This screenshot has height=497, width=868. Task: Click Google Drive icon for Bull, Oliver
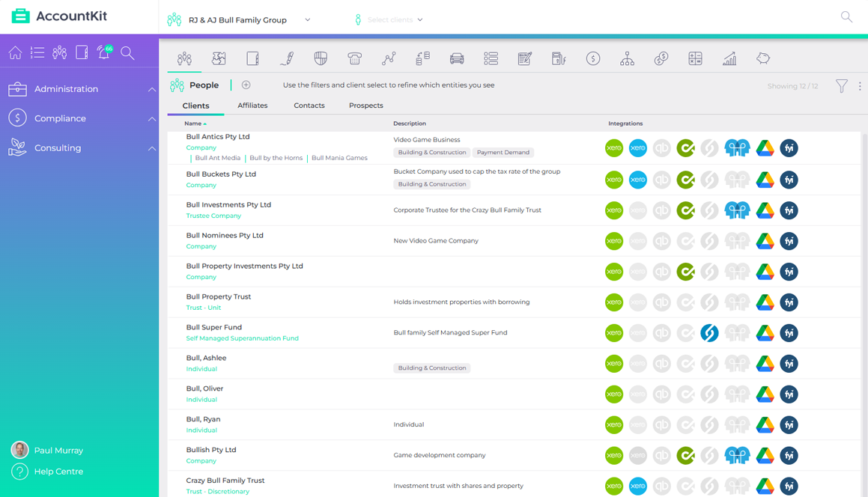pyautogui.click(x=765, y=394)
